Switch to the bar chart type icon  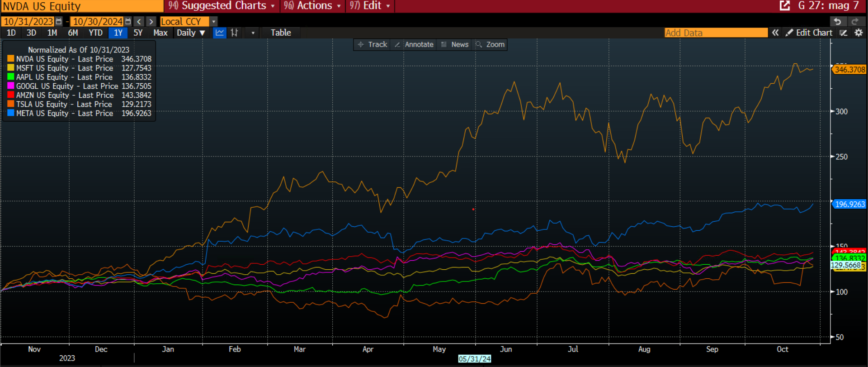234,33
